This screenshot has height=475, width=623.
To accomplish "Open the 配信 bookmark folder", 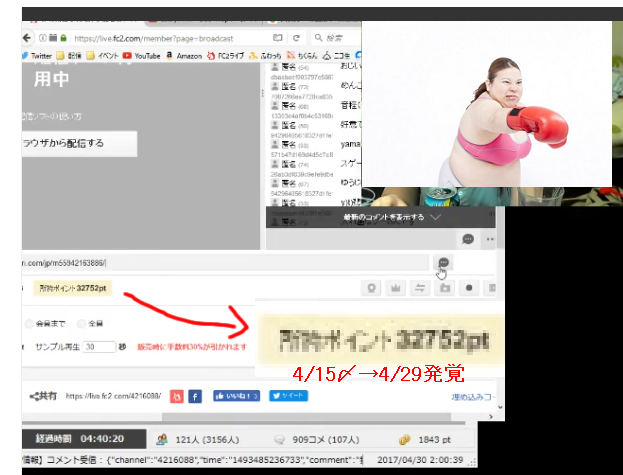I will coord(69,56).
